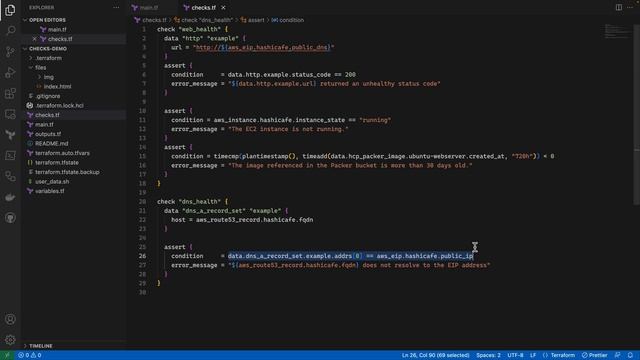Click the green remote window indicator

(x=7, y=355)
